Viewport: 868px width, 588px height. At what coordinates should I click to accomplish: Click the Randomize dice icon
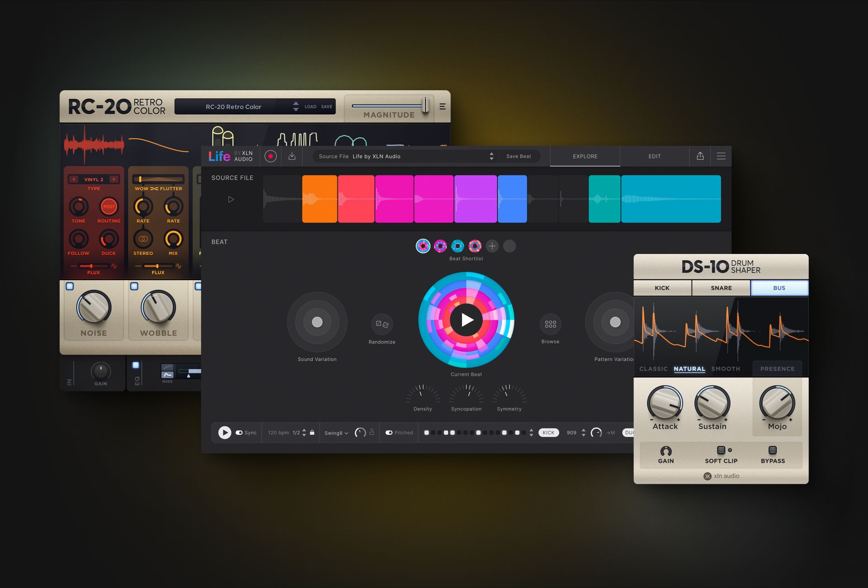(382, 324)
